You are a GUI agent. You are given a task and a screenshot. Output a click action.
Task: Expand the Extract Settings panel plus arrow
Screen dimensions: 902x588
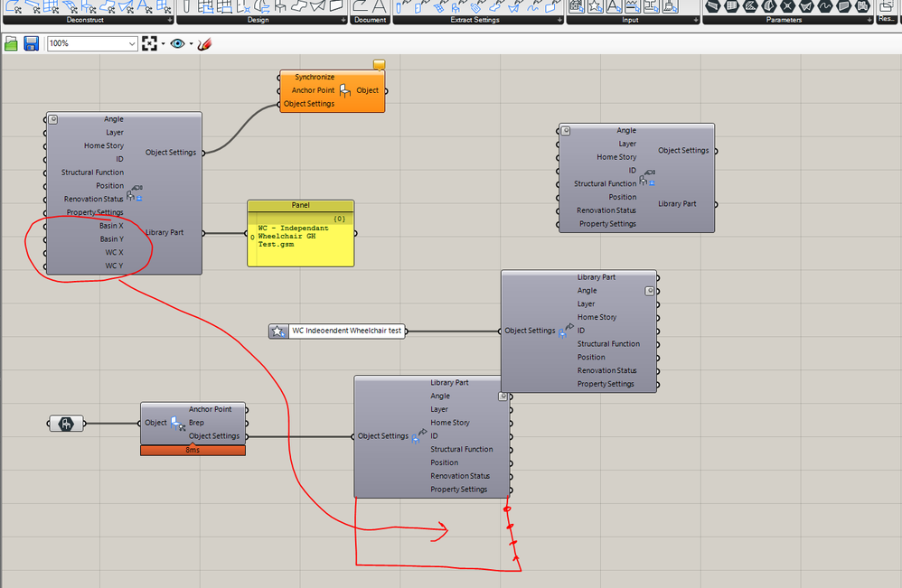pos(559,20)
